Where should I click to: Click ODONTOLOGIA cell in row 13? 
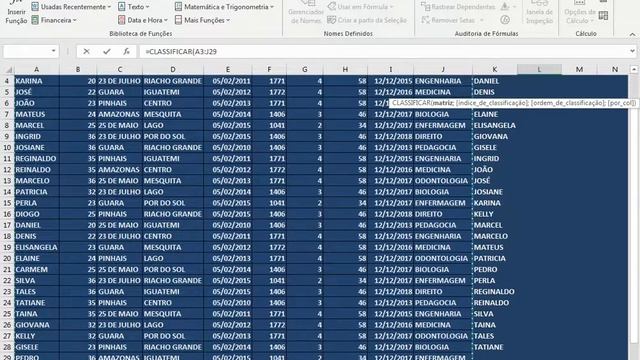click(442, 180)
